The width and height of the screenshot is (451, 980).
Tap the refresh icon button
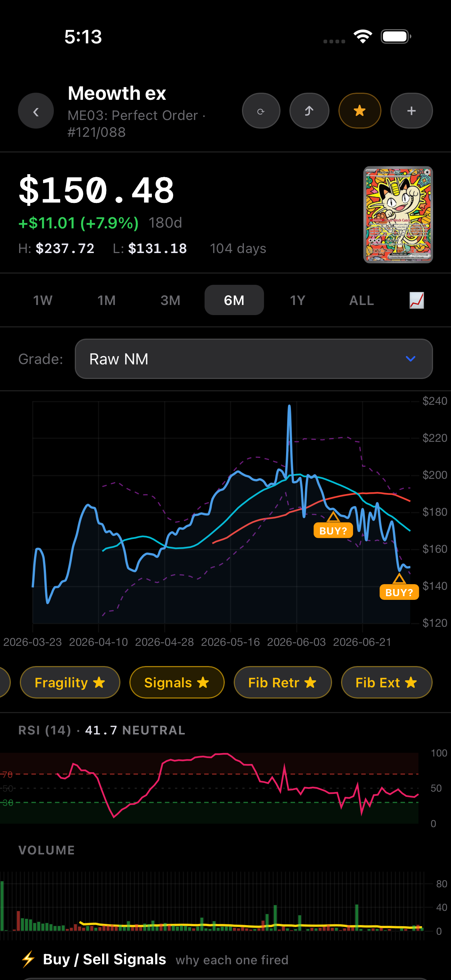click(x=261, y=111)
